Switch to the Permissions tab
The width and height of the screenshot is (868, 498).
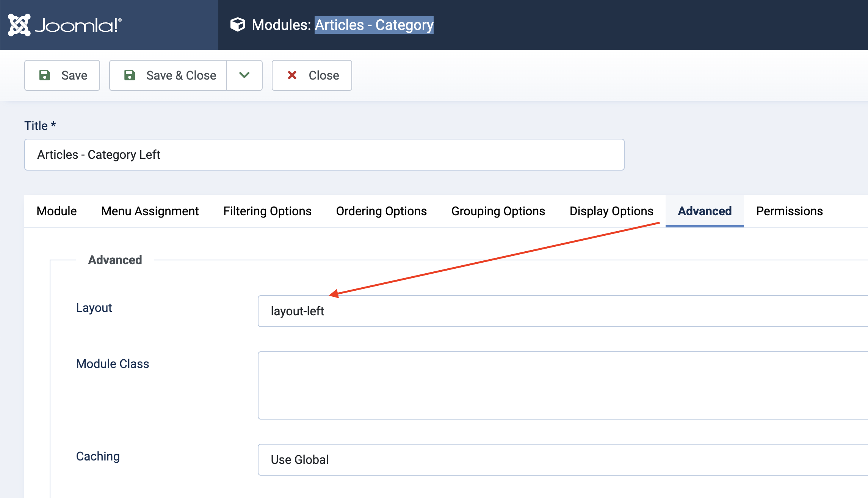pyautogui.click(x=790, y=211)
